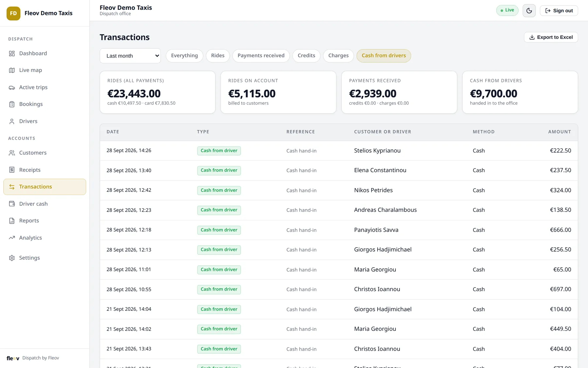This screenshot has width=588, height=368.
Task: Click the Live map icon
Action: click(x=12, y=70)
